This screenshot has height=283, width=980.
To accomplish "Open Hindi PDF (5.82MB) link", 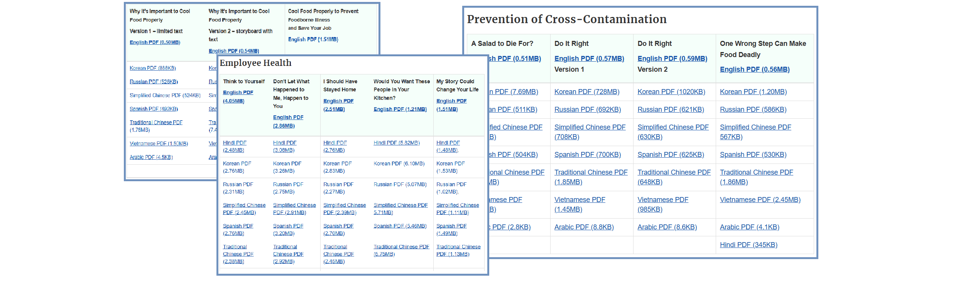I will [396, 143].
